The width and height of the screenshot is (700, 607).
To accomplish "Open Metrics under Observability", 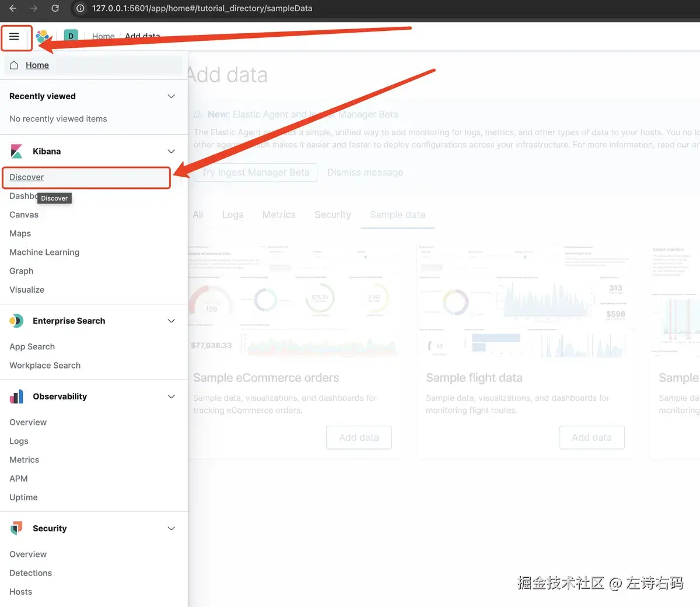I will pos(24,460).
